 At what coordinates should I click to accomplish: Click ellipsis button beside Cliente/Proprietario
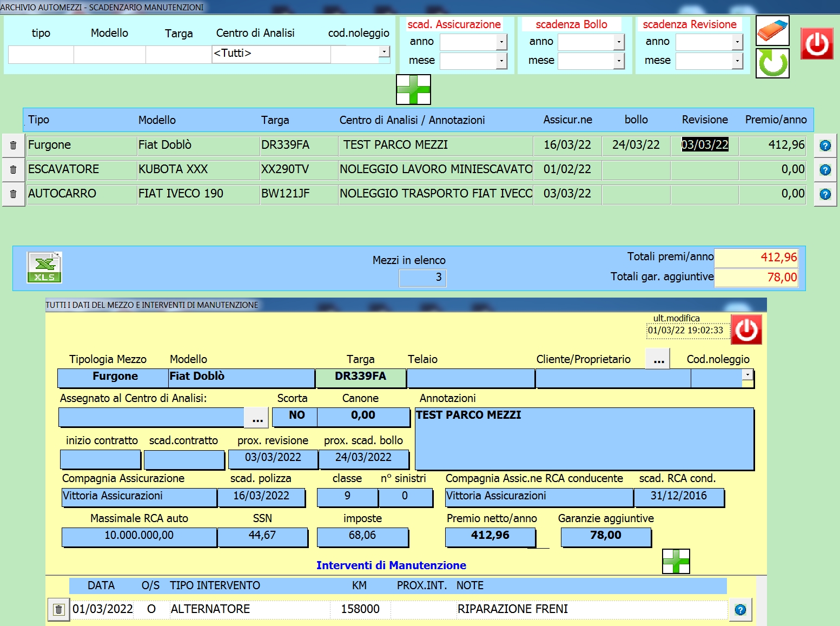[658, 360]
